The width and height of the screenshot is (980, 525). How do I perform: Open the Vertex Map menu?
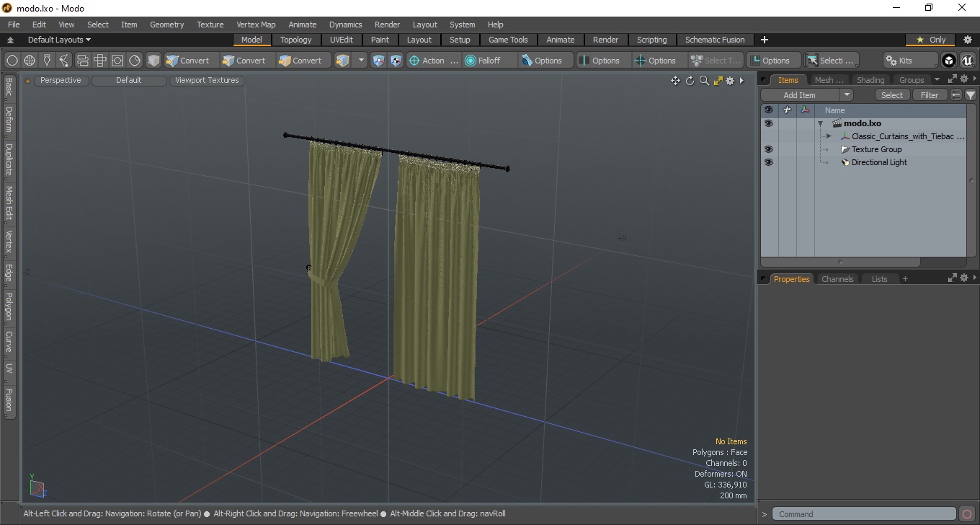(256, 25)
